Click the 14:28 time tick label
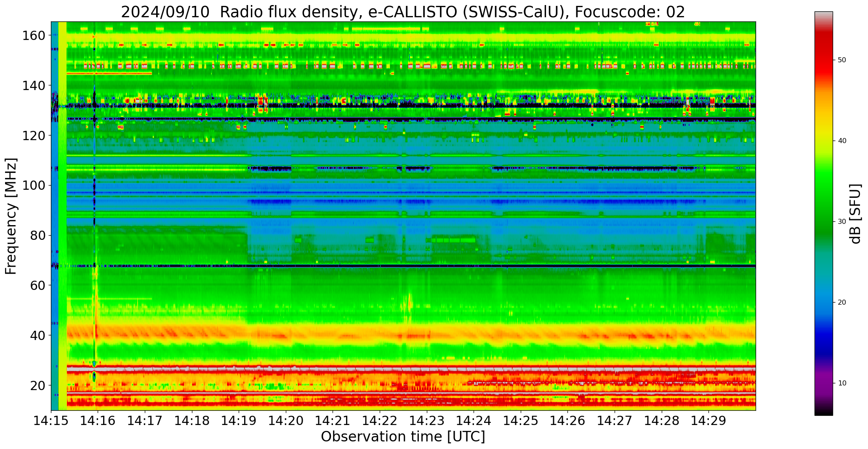This screenshot has height=449, width=868. tap(661, 420)
